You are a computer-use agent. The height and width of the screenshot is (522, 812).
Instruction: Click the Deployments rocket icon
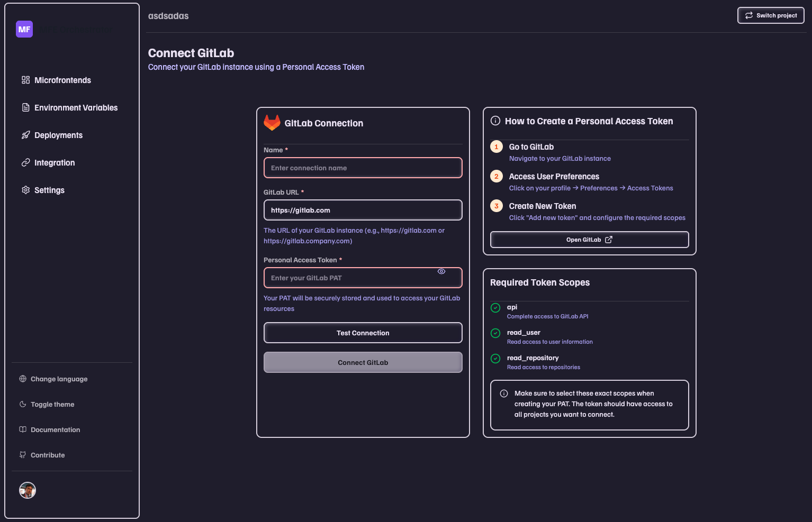pyautogui.click(x=25, y=135)
